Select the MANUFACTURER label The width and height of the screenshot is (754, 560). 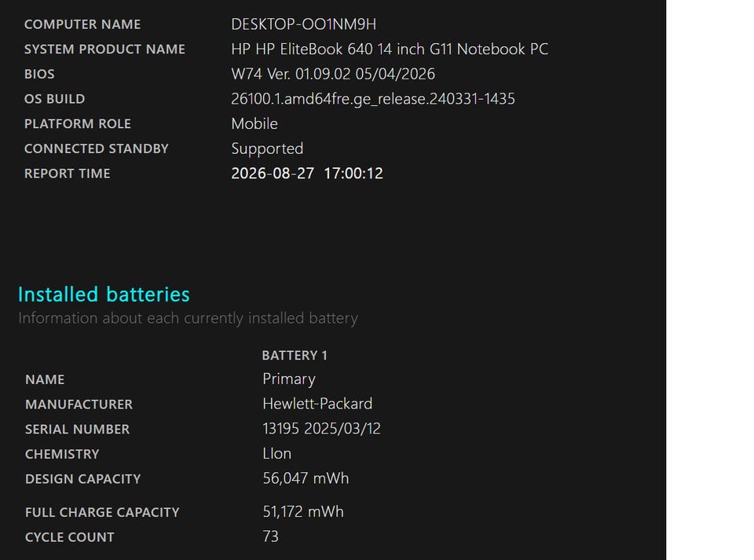(79, 404)
